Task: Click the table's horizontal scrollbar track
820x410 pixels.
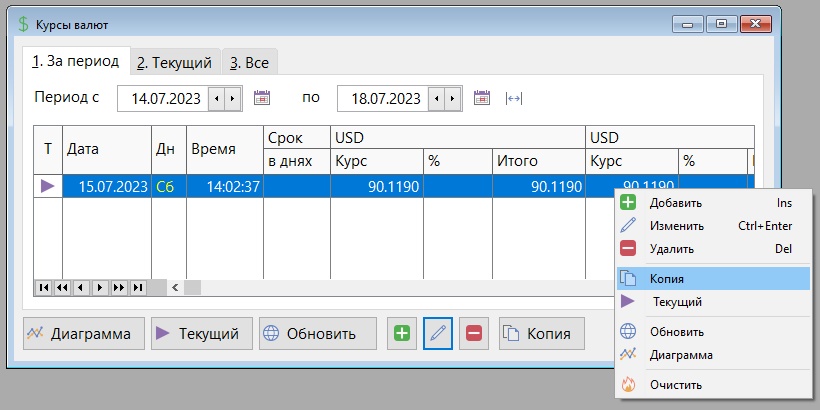Action: pyautogui.click(x=400, y=288)
